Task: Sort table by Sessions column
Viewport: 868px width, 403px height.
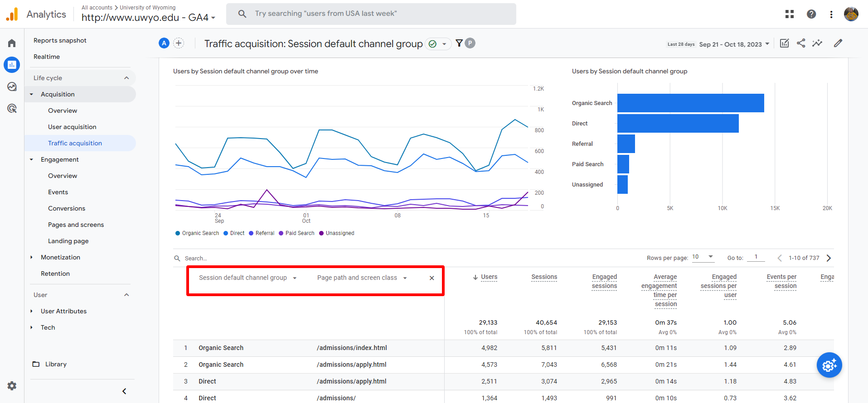Action: coord(544,277)
